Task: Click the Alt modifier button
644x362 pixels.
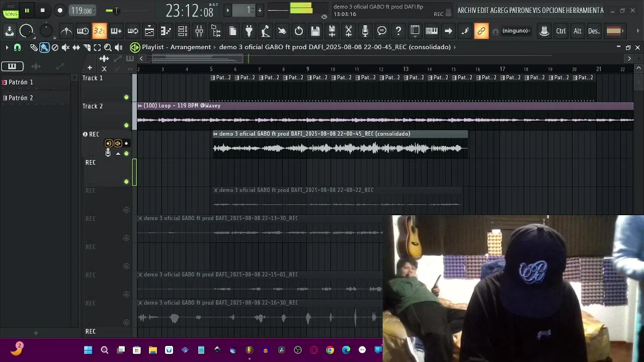Action: point(578,31)
